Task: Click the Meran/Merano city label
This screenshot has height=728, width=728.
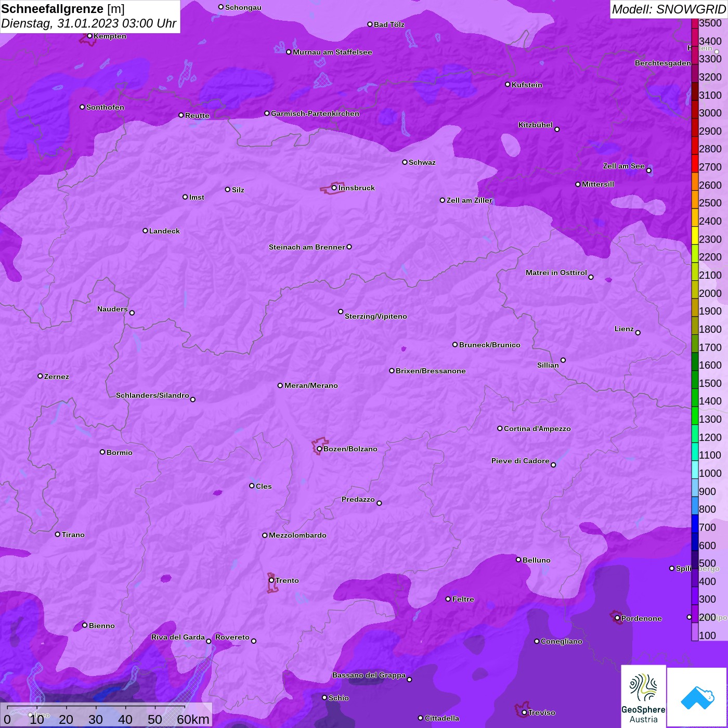Action: pyautogui.click(x=311, y=385)
